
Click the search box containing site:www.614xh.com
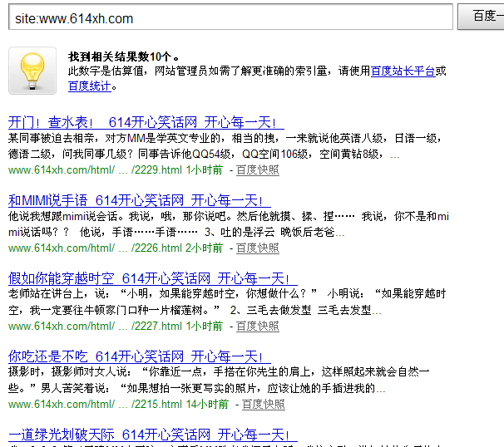click(x=229, y=17)
